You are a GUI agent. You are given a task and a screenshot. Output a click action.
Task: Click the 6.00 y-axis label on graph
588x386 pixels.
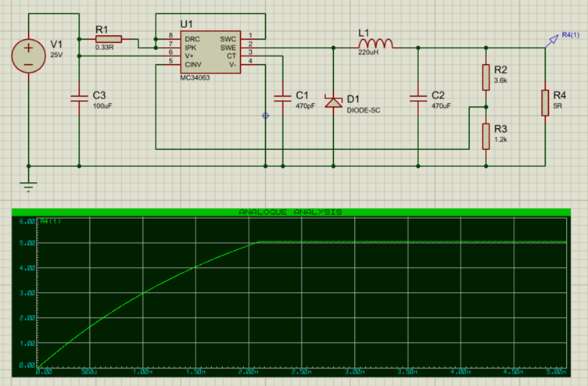pyautogui.click(x=27, y=221)
